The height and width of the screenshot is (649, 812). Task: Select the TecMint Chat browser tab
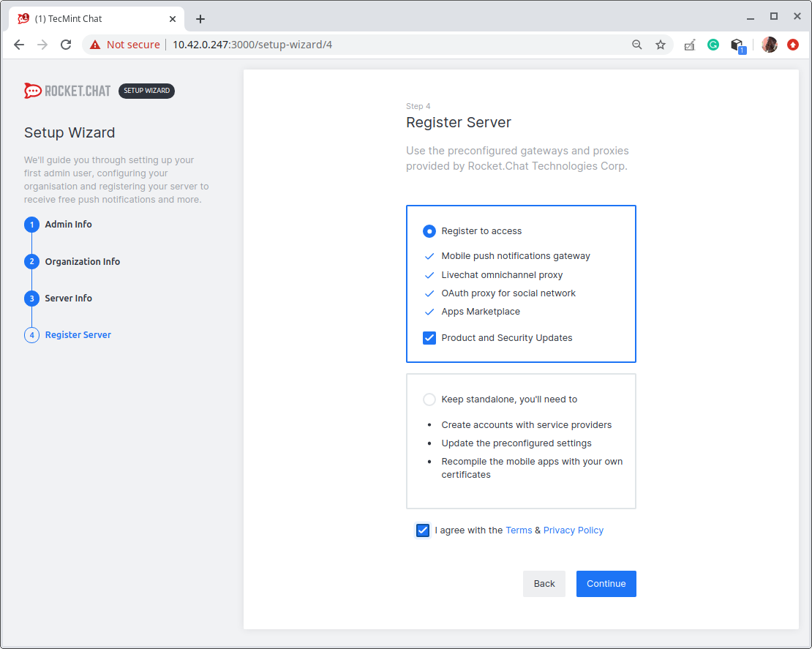point(97,18)
